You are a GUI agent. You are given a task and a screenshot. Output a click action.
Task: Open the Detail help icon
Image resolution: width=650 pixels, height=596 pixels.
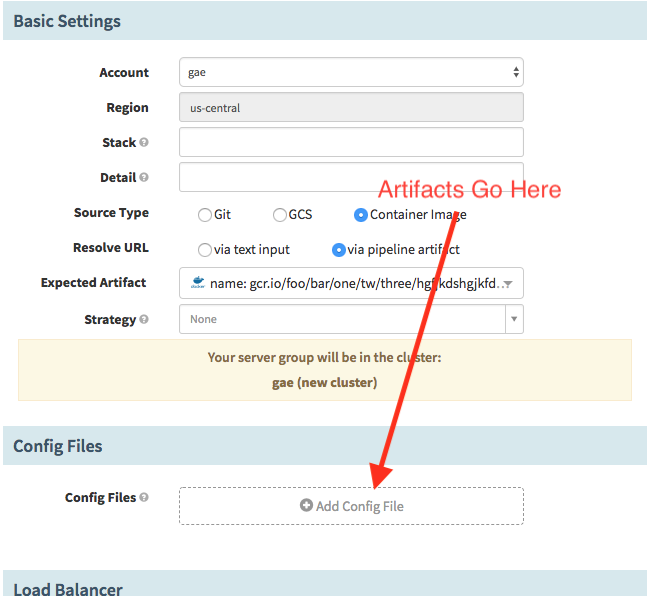144,177
